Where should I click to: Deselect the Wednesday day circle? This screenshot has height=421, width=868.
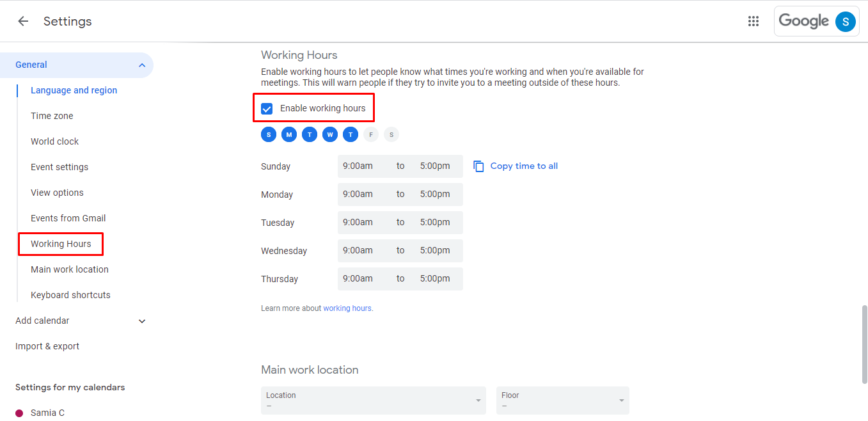click(x=330, y=134)
